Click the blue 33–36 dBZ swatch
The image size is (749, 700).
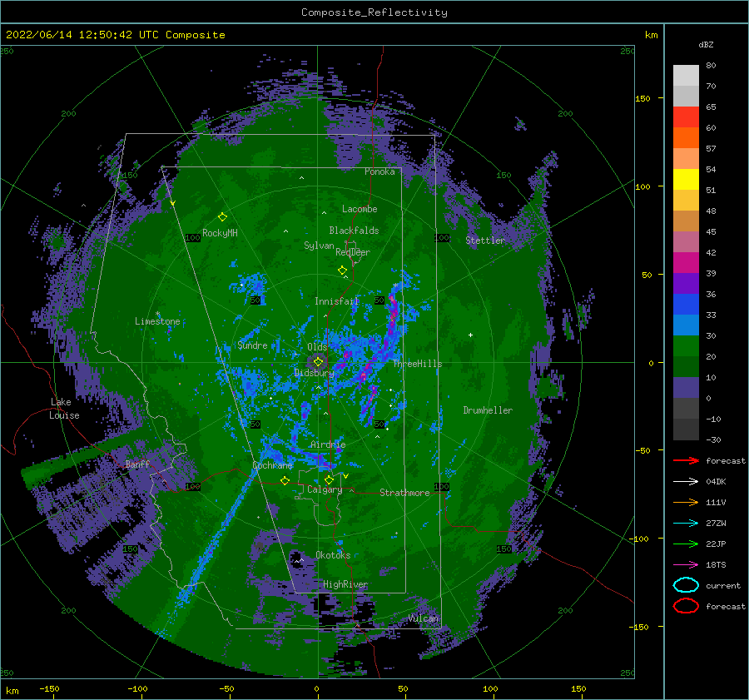tap(686, 304)
